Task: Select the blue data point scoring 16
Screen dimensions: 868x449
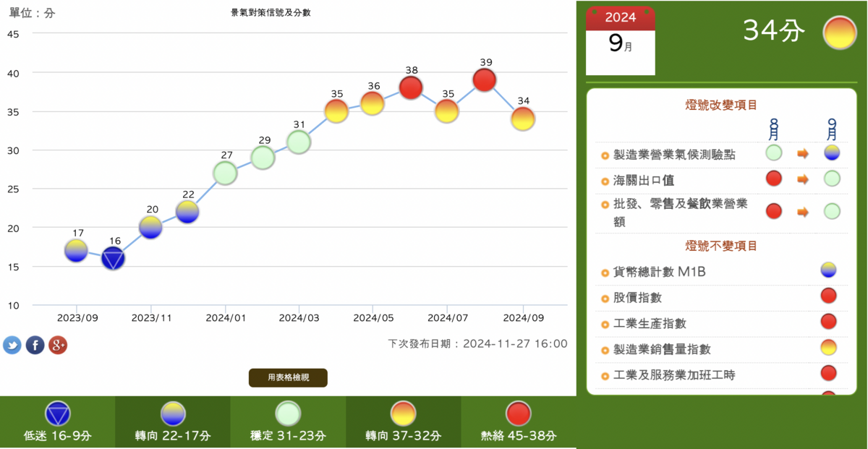Action: pyautogui.click(x=114, y=259)
